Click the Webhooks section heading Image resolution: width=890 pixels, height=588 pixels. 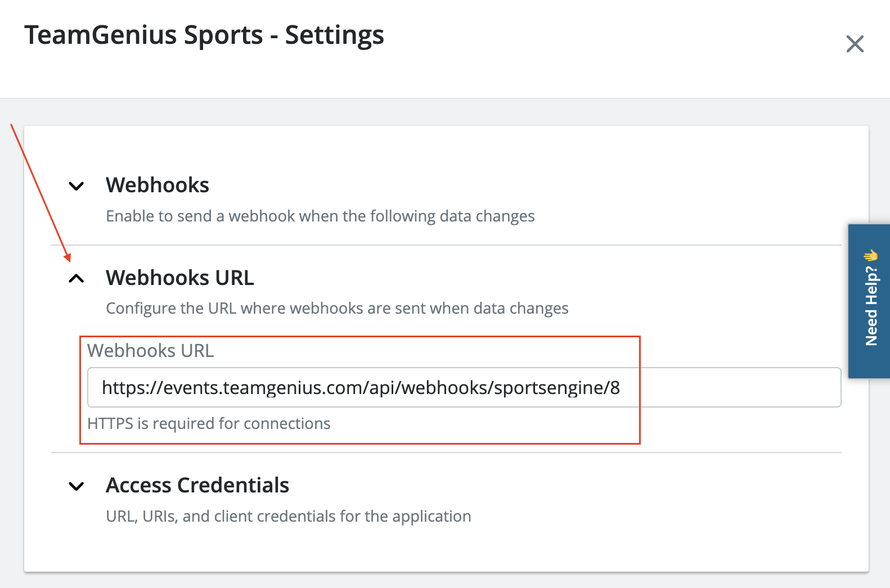158,185
